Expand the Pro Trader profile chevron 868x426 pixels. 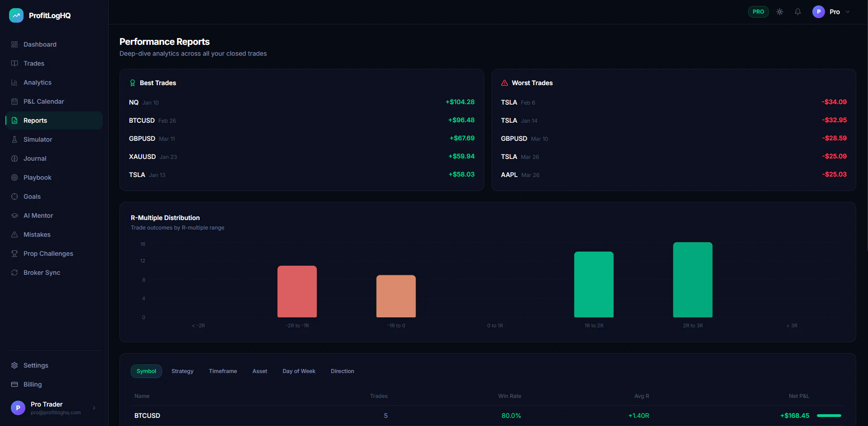pyautogui.click(x=94, y=408)
